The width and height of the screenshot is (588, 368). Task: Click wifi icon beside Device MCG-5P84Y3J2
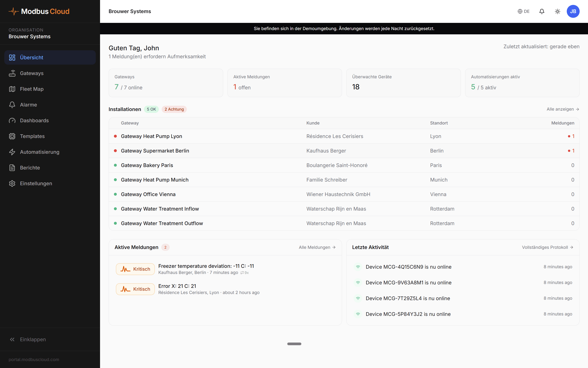[358, 314]
